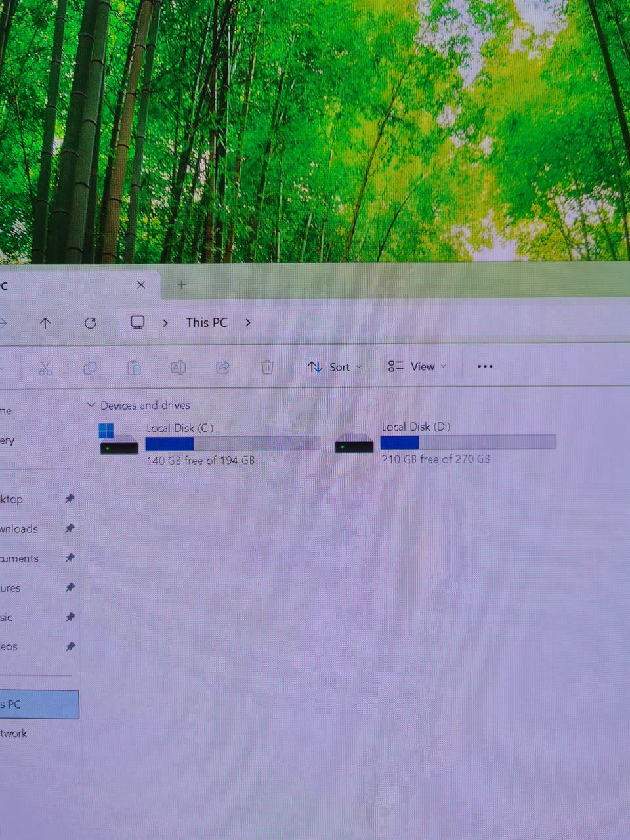Image resolution: width=630 pixels, height=840 pixels.
Task: Click the Share icon in toolbar
Action: click(x=222, y=367)
